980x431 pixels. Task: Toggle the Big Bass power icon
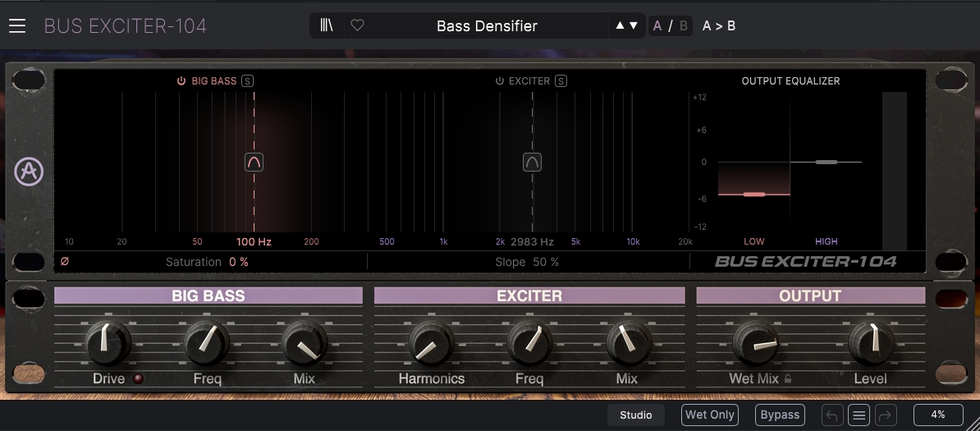[181, 80]
